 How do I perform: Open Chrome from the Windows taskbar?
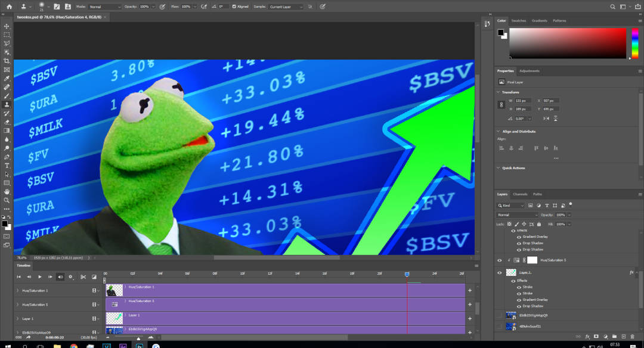coord(73,345)
